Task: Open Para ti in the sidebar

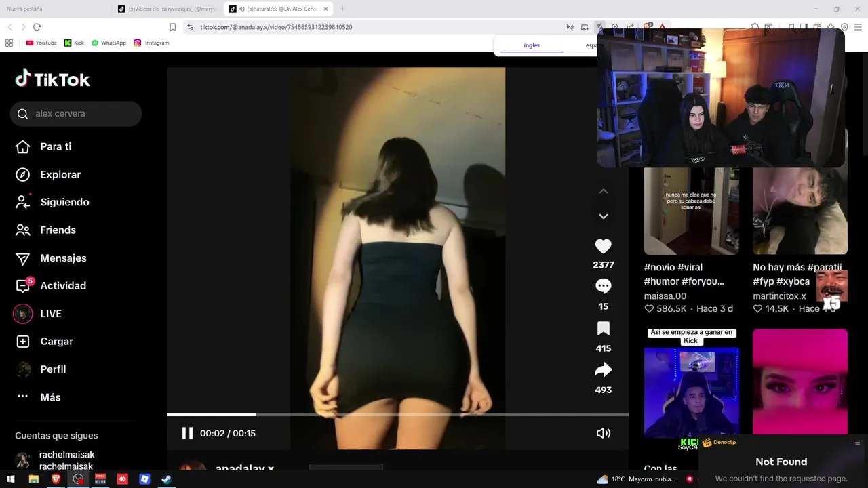Action: (x=56, y=146)
